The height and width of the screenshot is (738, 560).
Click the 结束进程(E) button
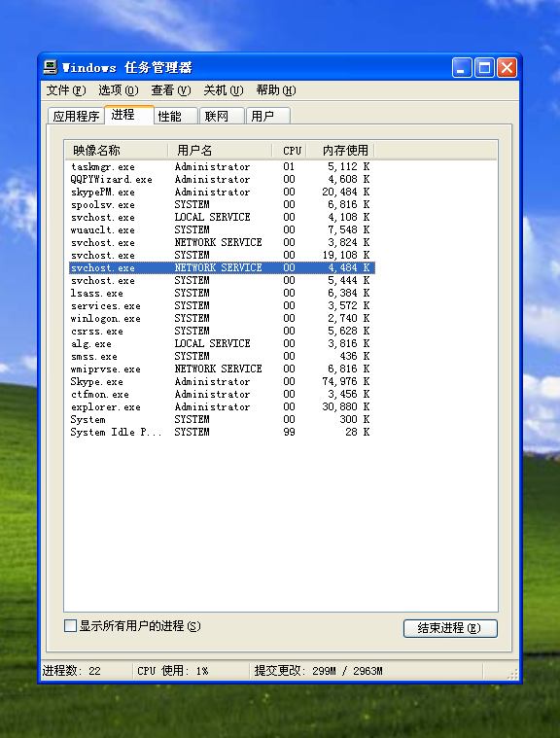(x=450, y=628)
